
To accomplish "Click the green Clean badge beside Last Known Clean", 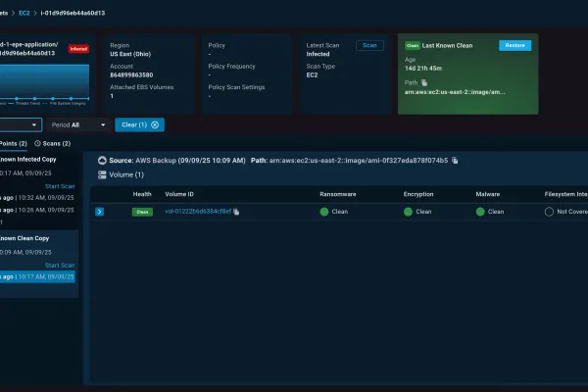I will pos(413,46).
